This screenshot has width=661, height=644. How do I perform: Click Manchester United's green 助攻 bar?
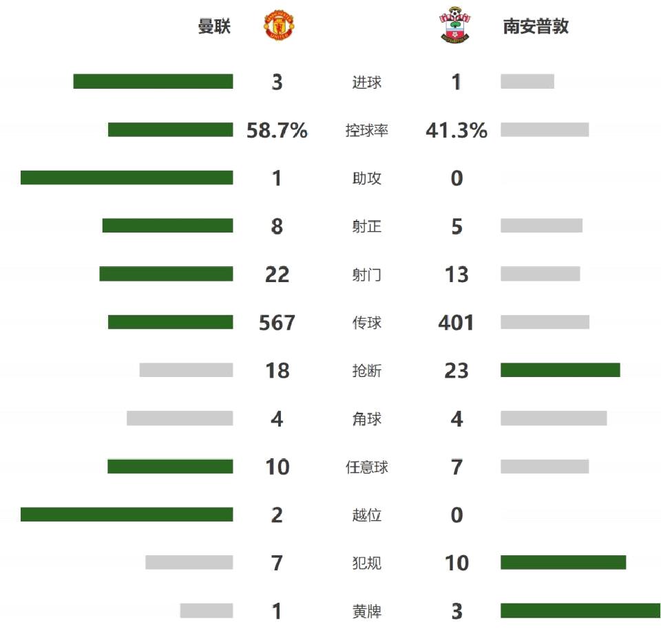(x=127, y=178)
